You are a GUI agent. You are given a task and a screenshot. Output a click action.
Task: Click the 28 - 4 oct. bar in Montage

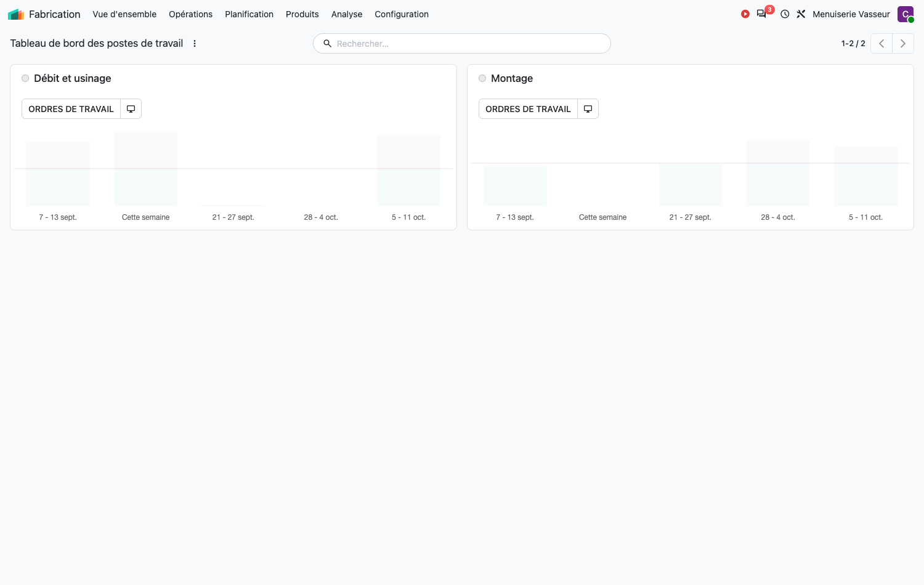coord(778,174)
